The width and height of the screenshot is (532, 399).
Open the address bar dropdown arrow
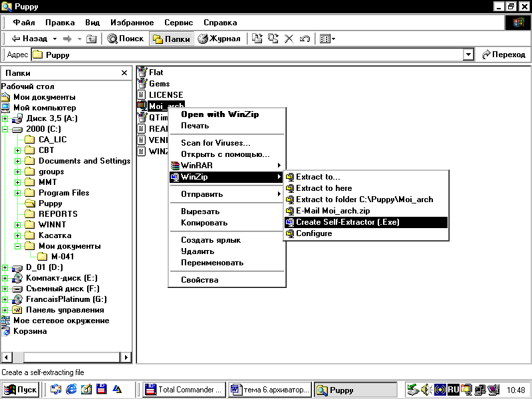click(x=468, y=55)
